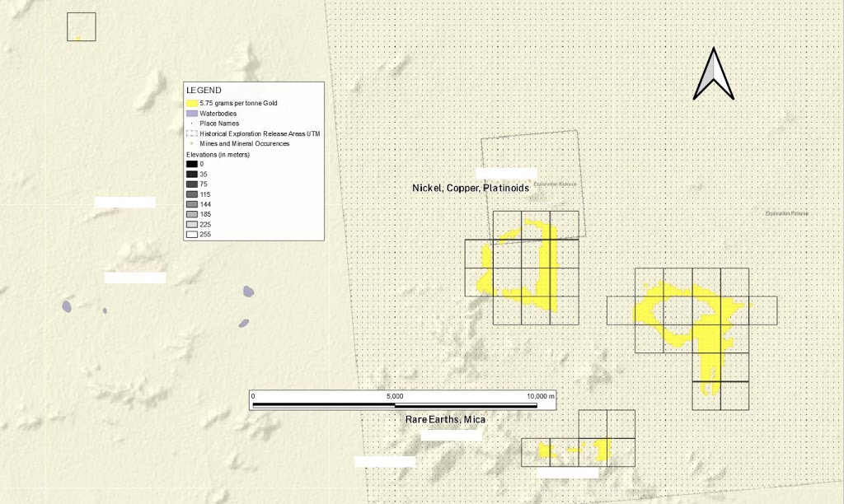The image size is (844, 504).
Task: Click the yellow Gold legend swatch
Action: click(192, 102)
